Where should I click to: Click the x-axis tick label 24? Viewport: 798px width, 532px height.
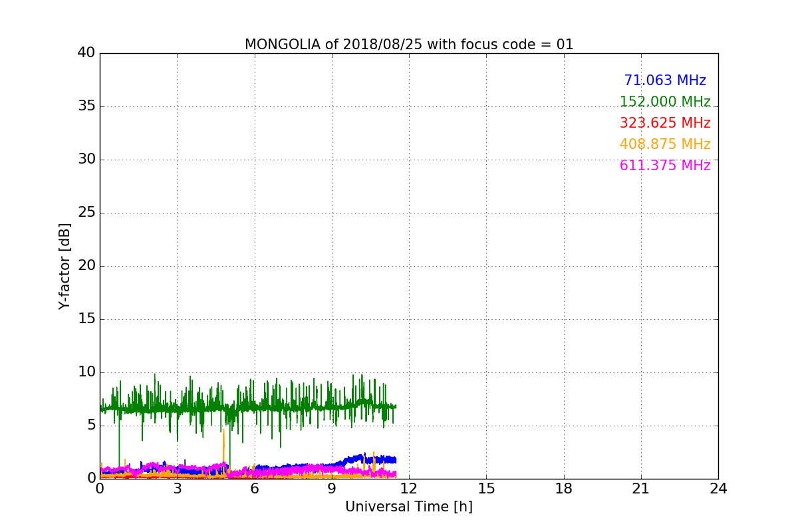718,489
